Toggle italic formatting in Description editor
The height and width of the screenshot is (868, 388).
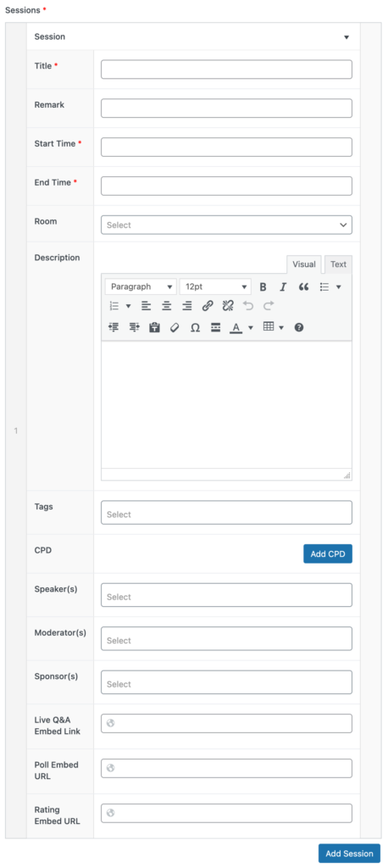click(x=283, y=287)
